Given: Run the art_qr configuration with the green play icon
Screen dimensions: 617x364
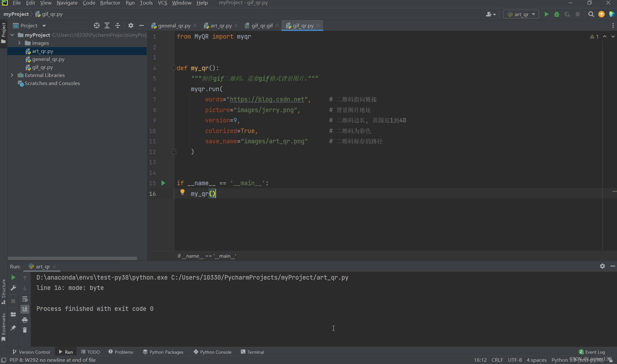Looking at the screenshot, I should (x=546, y=14).
